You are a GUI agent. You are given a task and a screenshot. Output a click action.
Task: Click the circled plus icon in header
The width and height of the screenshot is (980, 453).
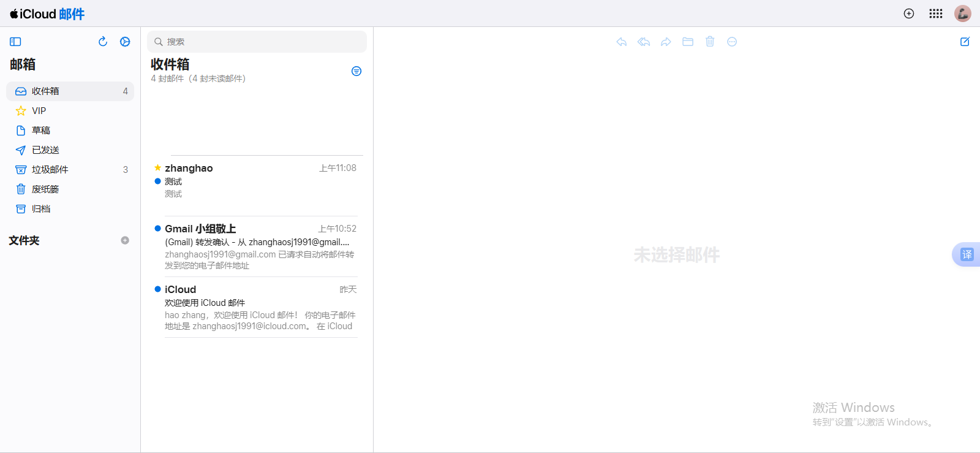click(909, 13)
